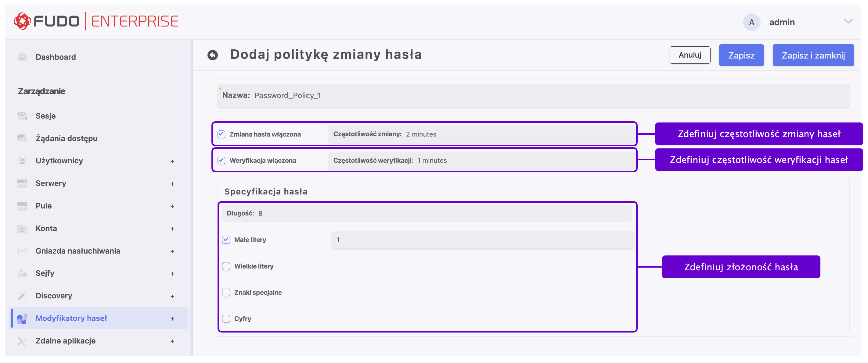
Task: Click the Anuluj button
Action: click(x=690, y=55)
